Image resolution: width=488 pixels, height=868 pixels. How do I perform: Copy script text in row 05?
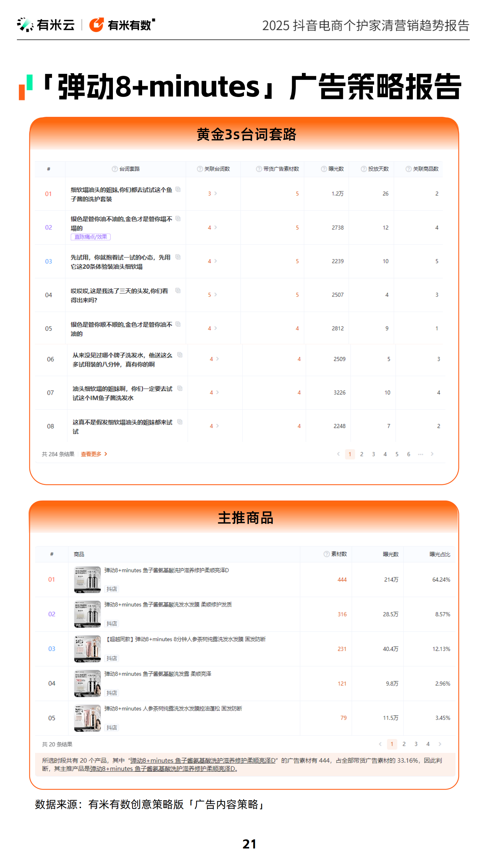click(x=178, y=324)
